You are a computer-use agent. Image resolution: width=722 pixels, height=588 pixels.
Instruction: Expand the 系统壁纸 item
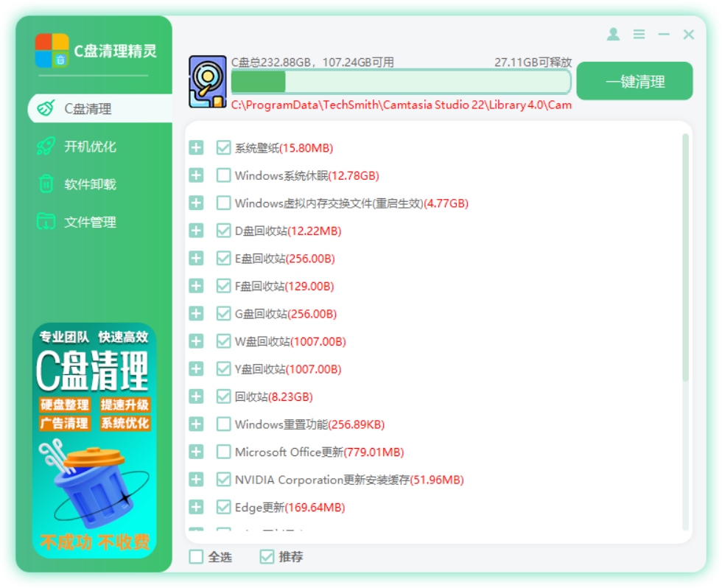point(196,148)
